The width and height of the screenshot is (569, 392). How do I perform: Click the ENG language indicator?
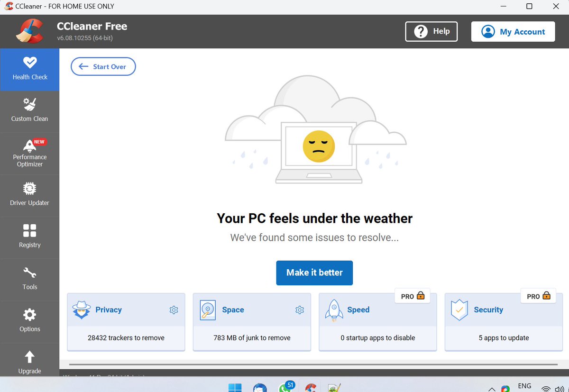point(524,386)
